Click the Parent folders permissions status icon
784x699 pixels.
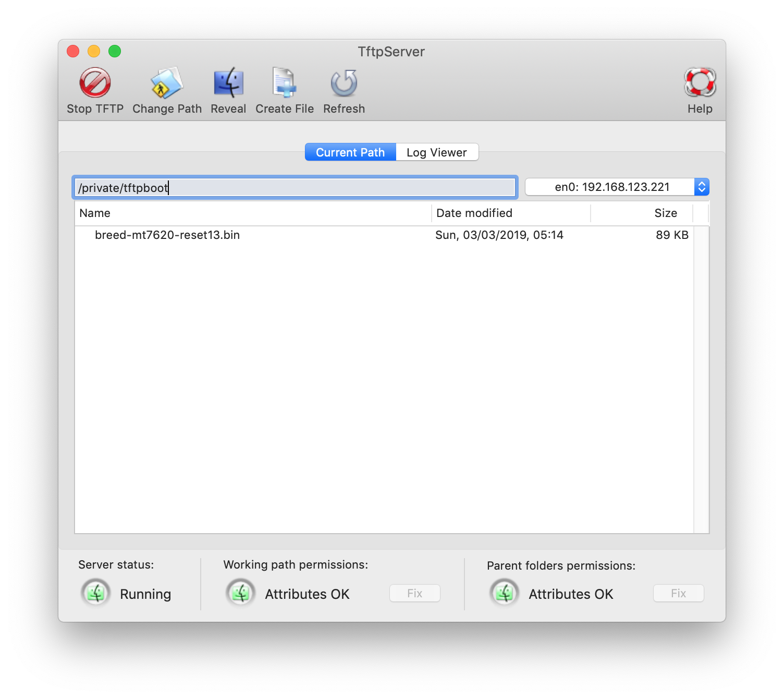pyautogui.click(x=505, y=593)
